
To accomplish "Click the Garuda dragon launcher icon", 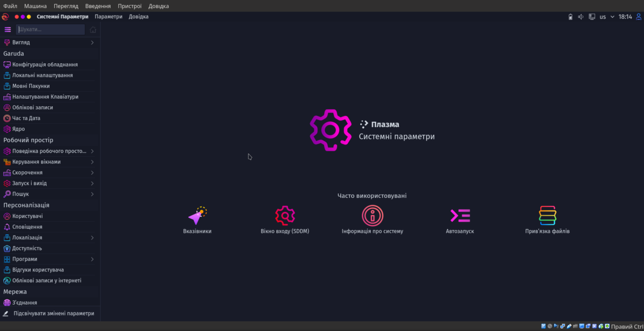I will [x=5, y=17].
